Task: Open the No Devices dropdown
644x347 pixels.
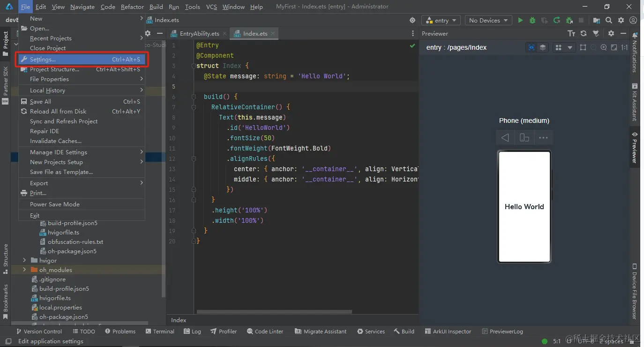Action: coord(488,20)
